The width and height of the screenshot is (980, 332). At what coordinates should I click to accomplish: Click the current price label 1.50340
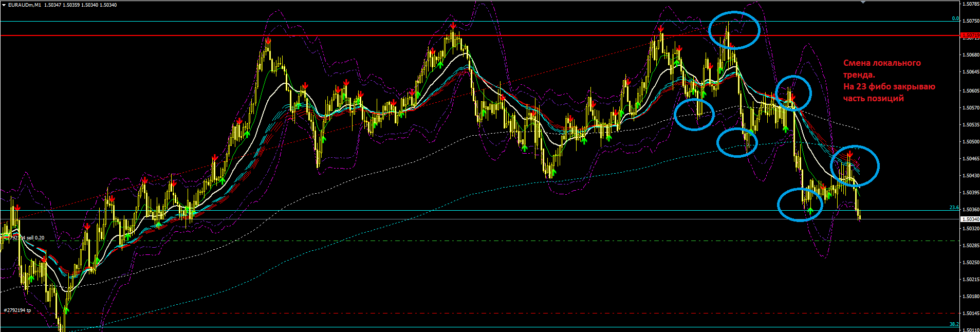(970, 219)
